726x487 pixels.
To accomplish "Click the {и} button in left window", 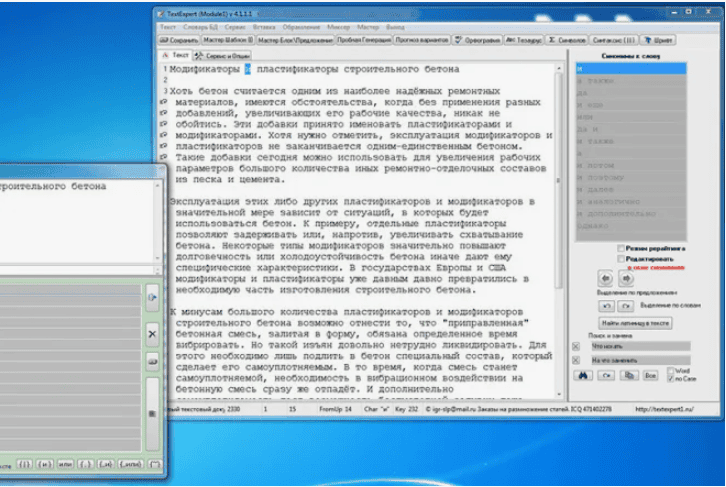I will 44,464.
